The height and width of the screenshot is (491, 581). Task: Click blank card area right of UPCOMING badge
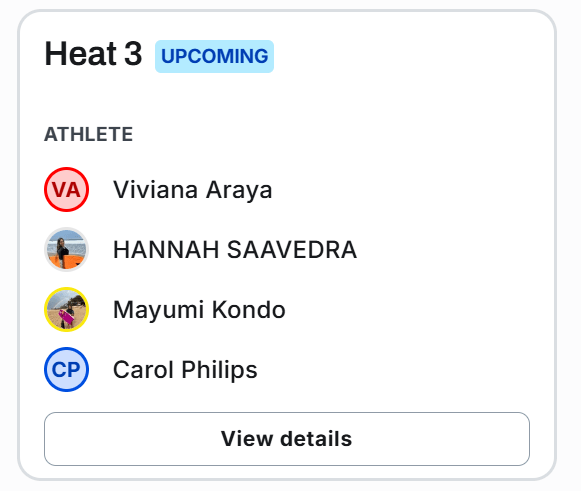[408, 56]
